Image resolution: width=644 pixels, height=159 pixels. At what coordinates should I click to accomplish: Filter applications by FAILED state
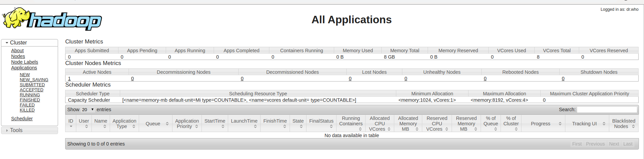coord(27,105)
